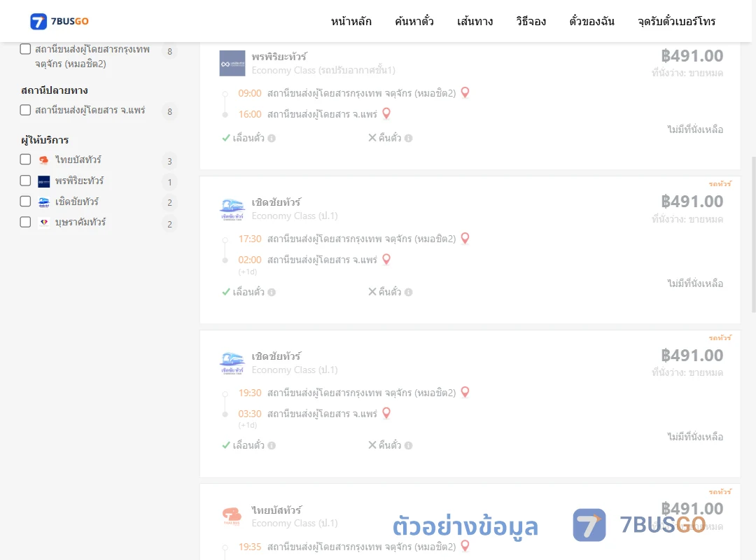Open map pin for 19:35 departure station
The height and width of the screenshot is (560, 756).
(x=465, y=546)
